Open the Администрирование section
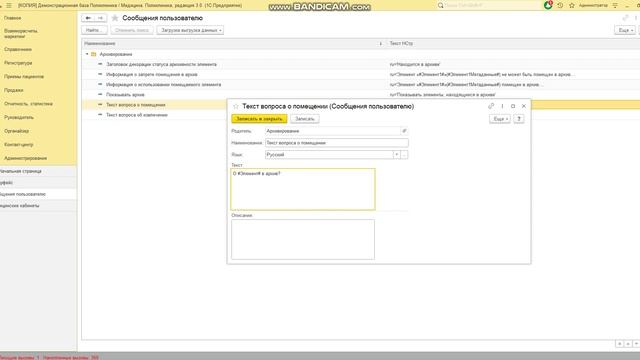 click(x=25, y=158)
